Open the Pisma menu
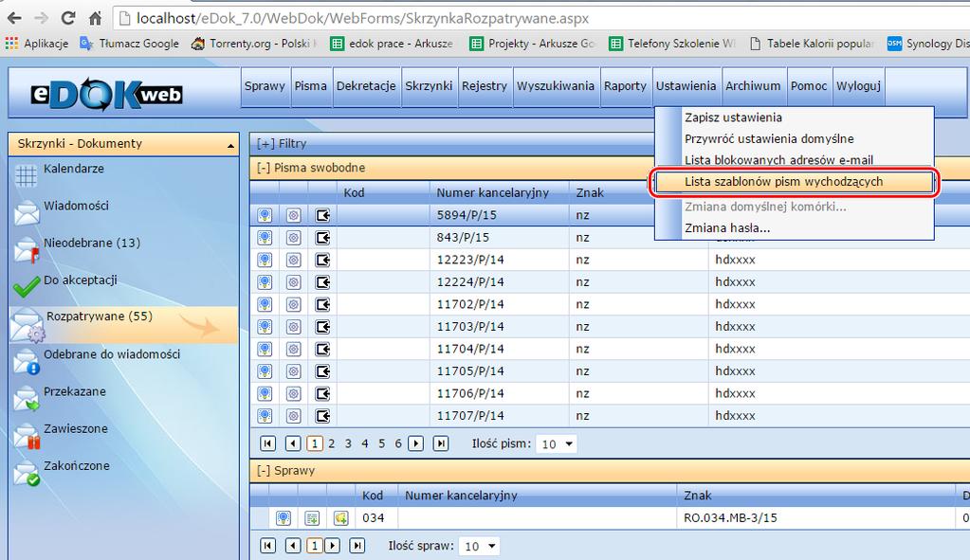 (x=311, y=86)
